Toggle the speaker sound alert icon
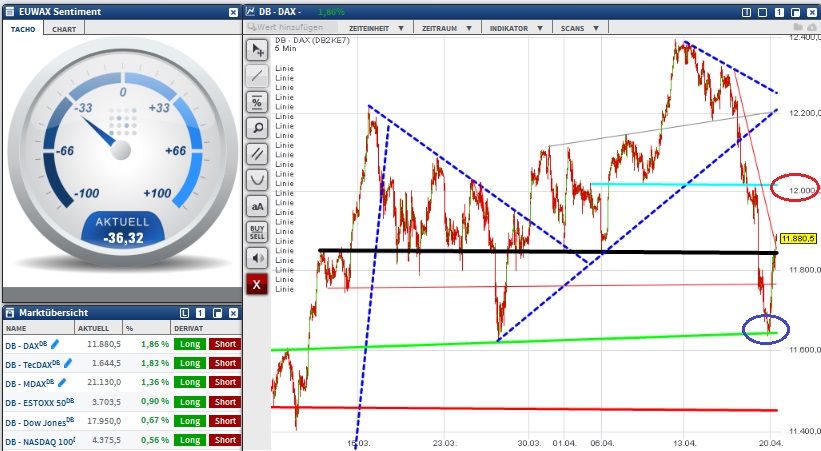Image resolution: width=821 pixels, height=451 pixels. [x=257, y=258]
